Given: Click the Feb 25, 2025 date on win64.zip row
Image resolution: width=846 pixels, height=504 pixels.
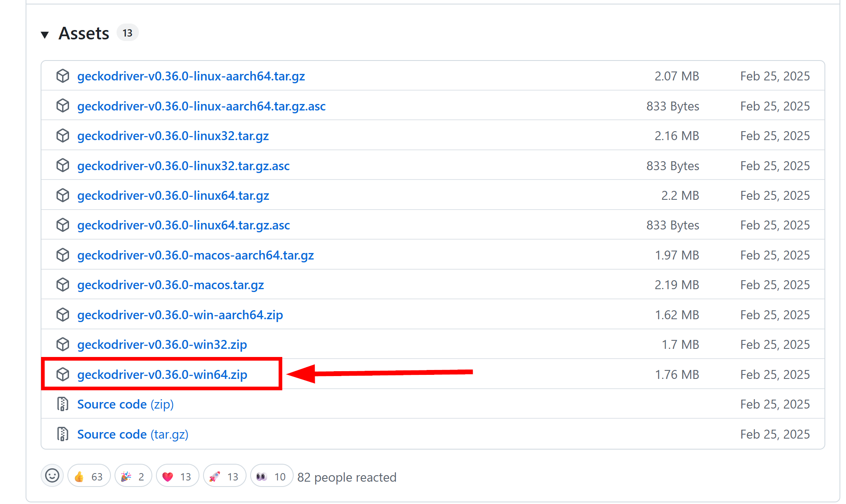Looking at the screenshot, I should pos(775,374).
